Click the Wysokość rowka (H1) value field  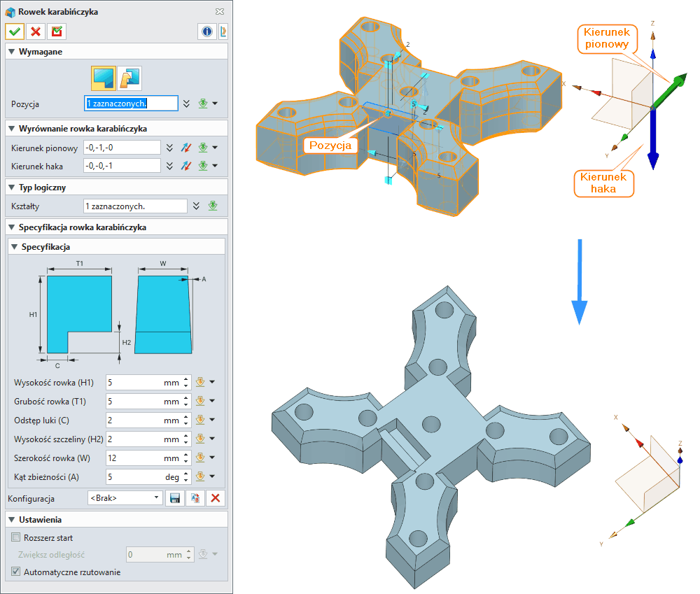(x=134, y=383)
